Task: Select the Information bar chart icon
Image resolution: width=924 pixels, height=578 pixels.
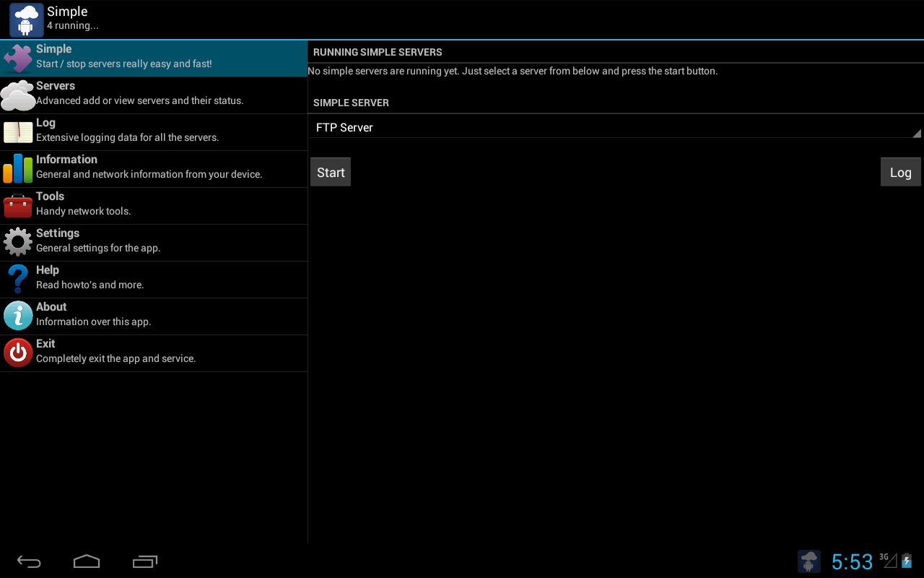Action: 18,169
